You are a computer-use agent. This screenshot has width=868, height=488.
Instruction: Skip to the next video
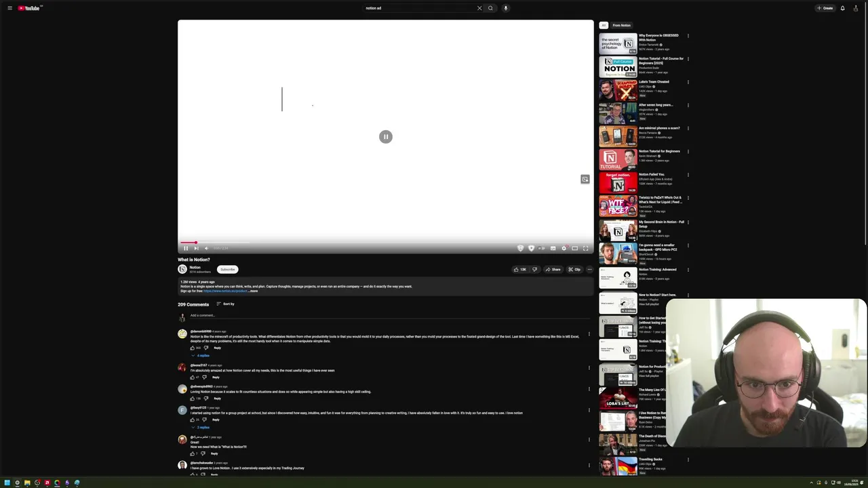coord(196,248)
